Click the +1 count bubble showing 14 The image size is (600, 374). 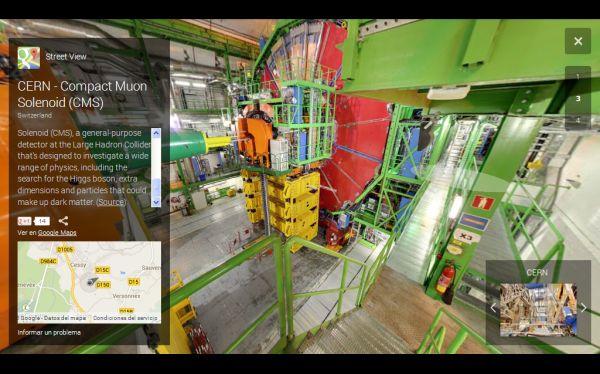pyautogui.click(x=42, y=221)
